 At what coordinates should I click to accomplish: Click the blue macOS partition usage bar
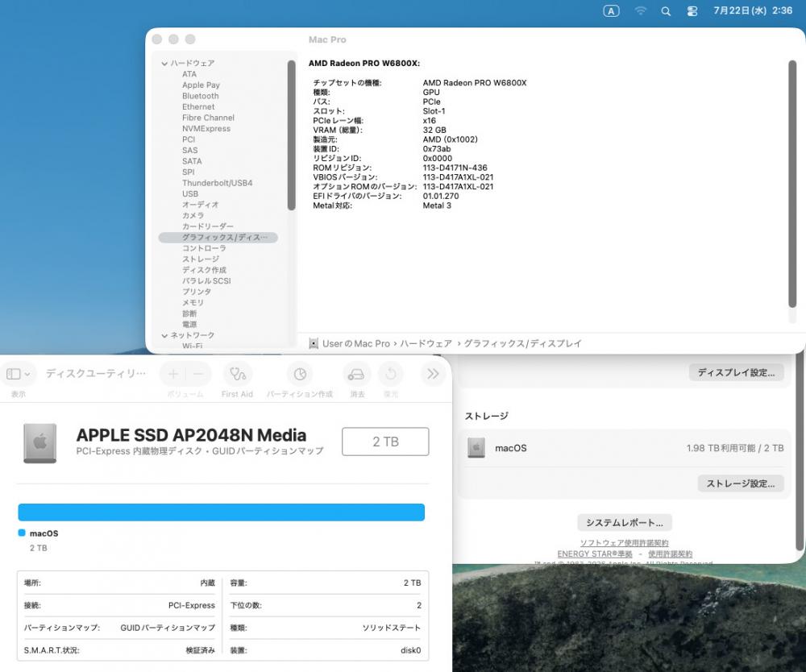click(x=221, y=512)
